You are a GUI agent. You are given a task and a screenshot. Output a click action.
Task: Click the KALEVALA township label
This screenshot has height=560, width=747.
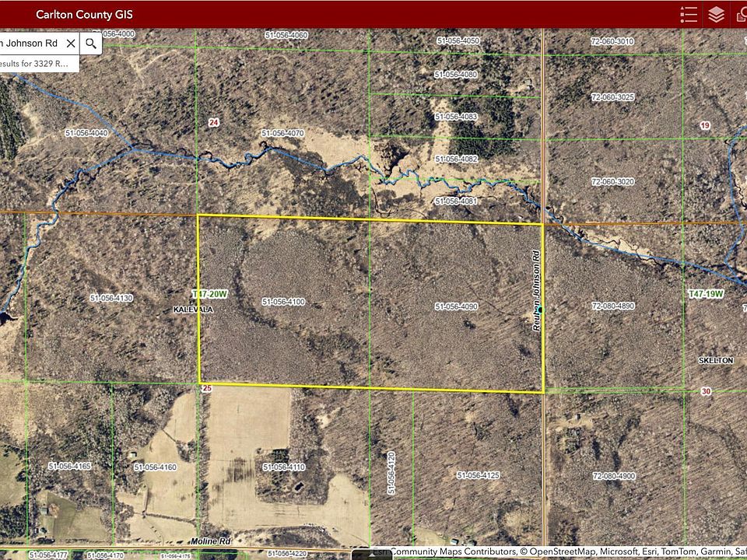(193, 310)
